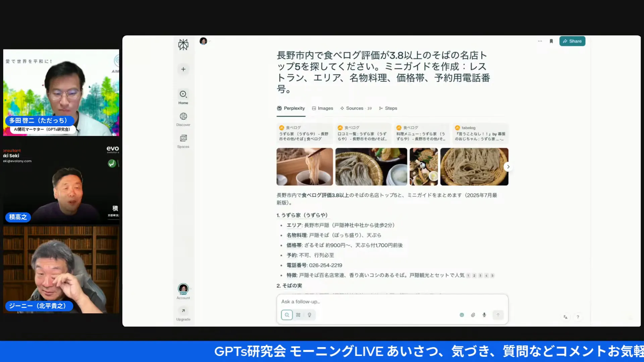The image size is (644, 362).
Task: Open the globe source selector in follow-up box
Action: click(462, 315)
